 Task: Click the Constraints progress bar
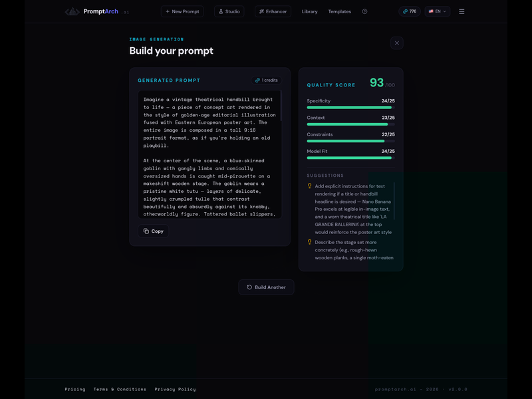pyautogui.click(x=350, y=141)
